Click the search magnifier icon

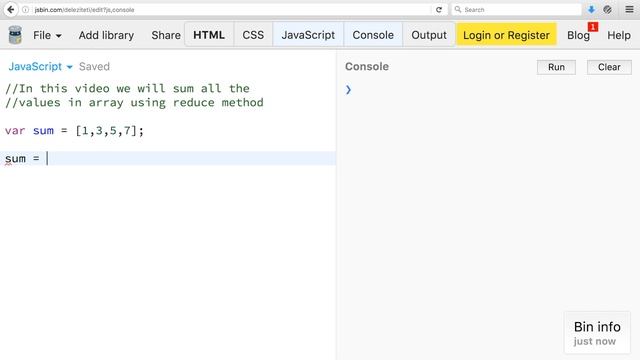(458, 9)
